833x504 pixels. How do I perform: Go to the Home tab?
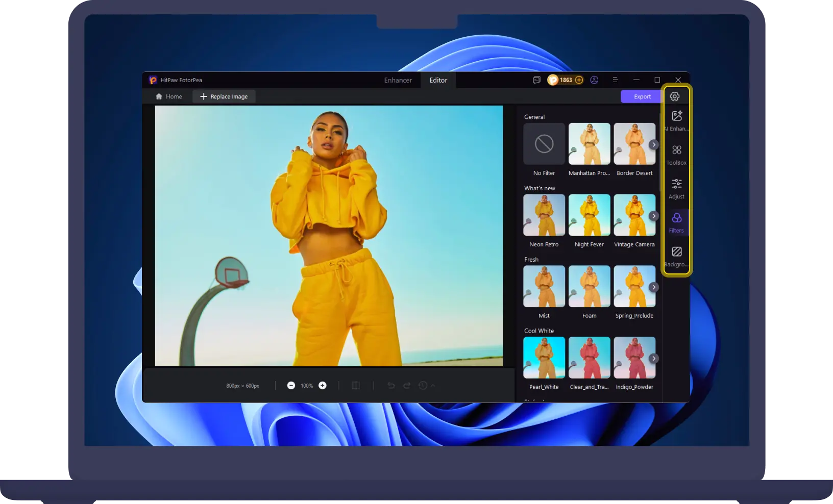coord(168,96)
